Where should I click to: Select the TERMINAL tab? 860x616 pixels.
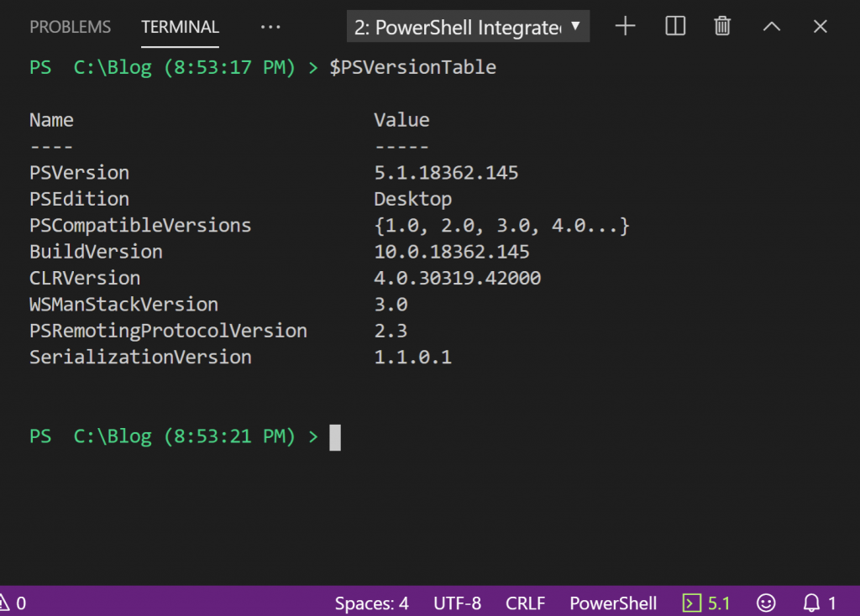[180, 26]
